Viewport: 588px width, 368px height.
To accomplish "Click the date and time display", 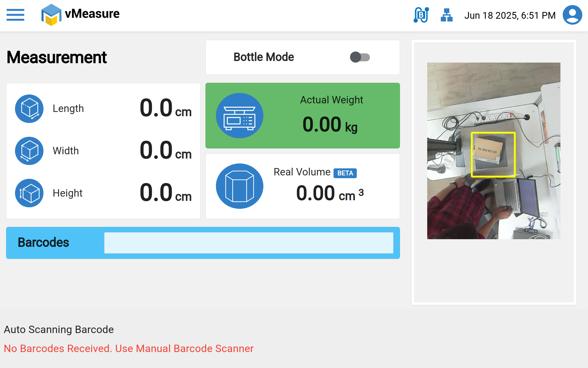I will (x=510, y=15).
